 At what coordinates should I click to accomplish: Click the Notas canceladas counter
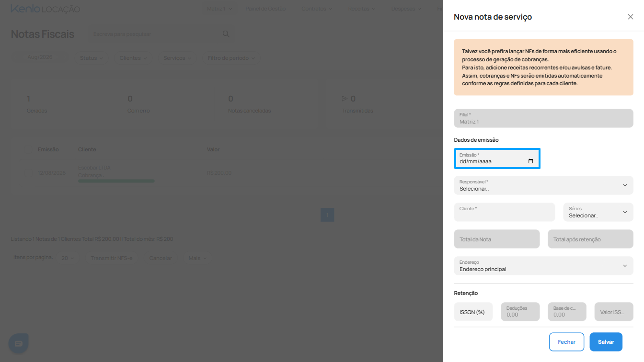point(249,104)
